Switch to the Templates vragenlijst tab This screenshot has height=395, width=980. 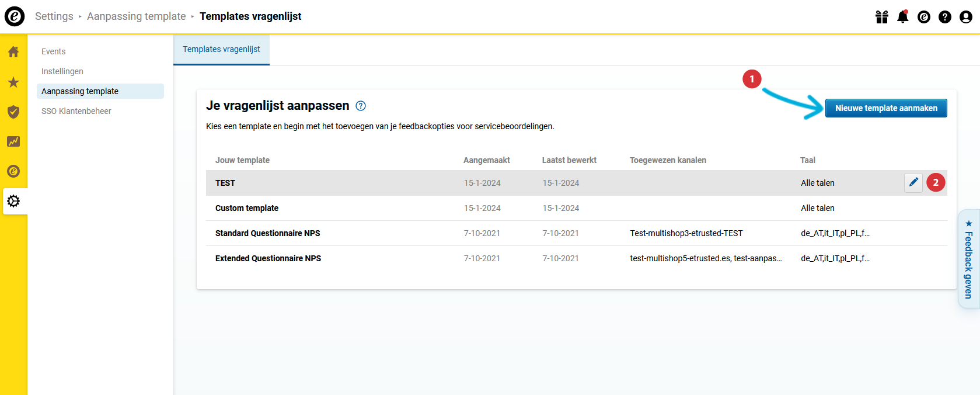click(221, 49)
